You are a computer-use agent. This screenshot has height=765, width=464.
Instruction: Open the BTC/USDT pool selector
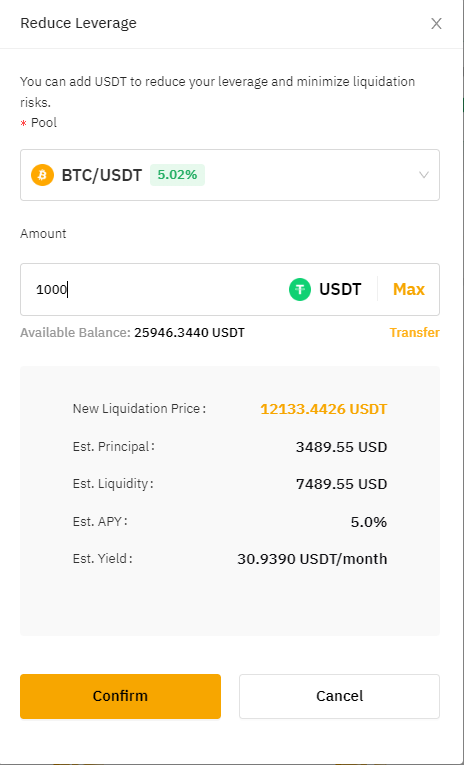point(230,175)
